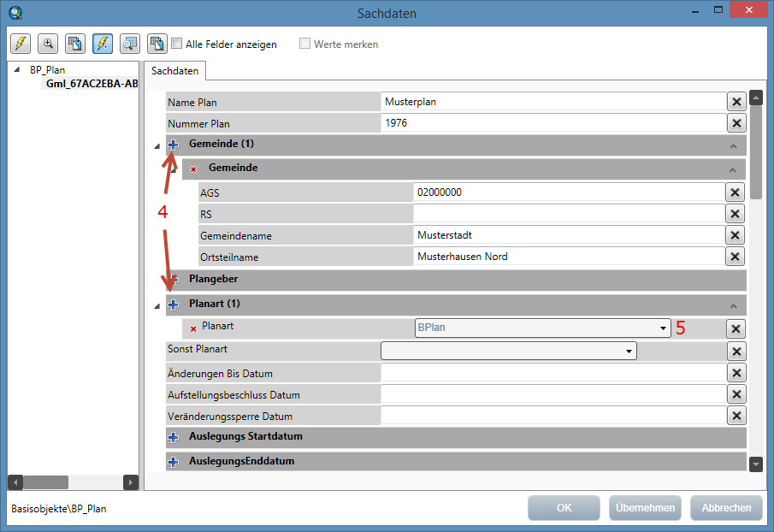The height and width of the screenshot is (532, 774).
Task: Click the table search toolbar icon
Action: coord(129,44)
